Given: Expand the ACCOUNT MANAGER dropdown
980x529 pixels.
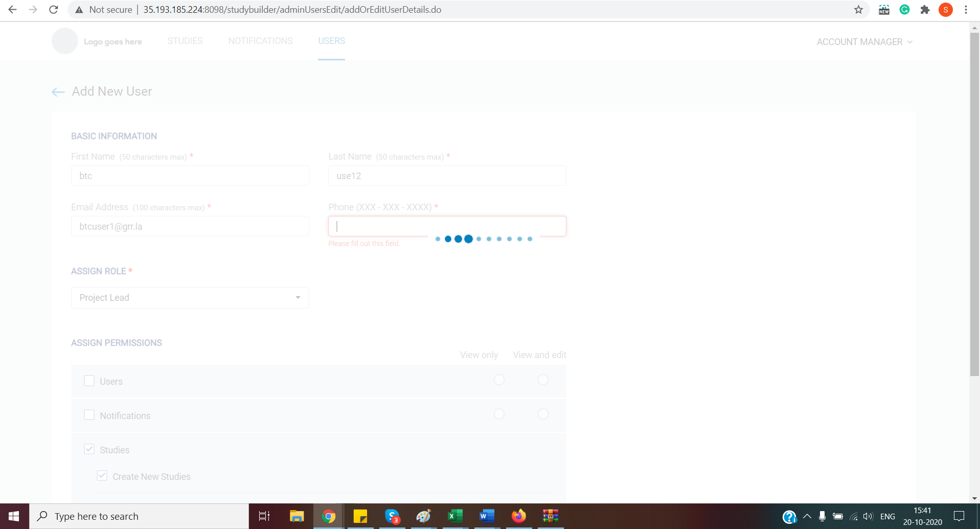Looking at the screenshot, I should click(x=864, y=41).
